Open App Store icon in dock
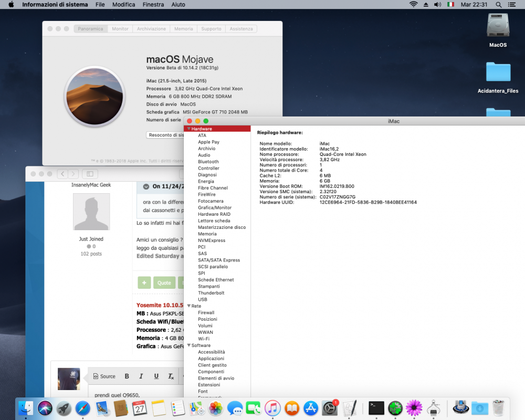Viewport: 525px width, 420px height. coord(311,408)
